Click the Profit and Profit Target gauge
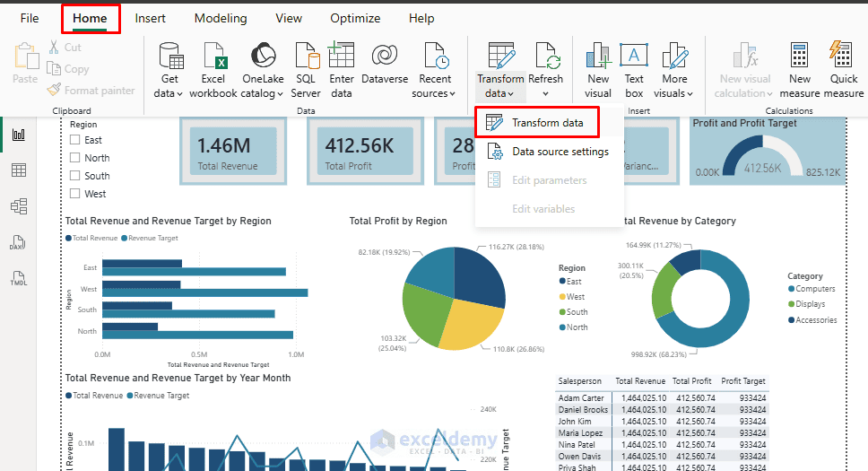Image resolution: width=868 pixels, height=471 pixels. pyautogui.click(x=768, y=150)
